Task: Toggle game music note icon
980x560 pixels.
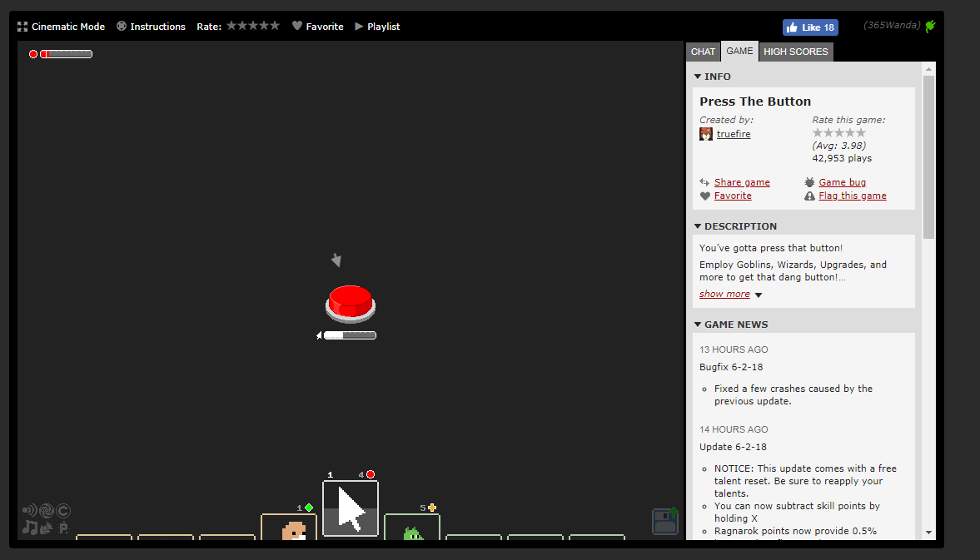Action: (x=29, y=528)
